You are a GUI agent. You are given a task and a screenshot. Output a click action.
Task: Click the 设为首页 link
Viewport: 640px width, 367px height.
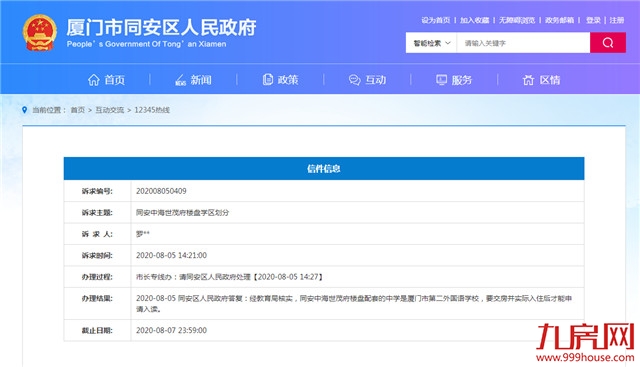pos(436,20)
